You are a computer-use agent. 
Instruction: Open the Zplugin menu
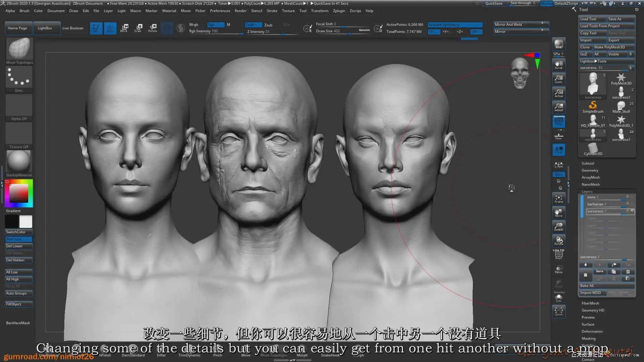pyautogui.click(x=339, y=11)
